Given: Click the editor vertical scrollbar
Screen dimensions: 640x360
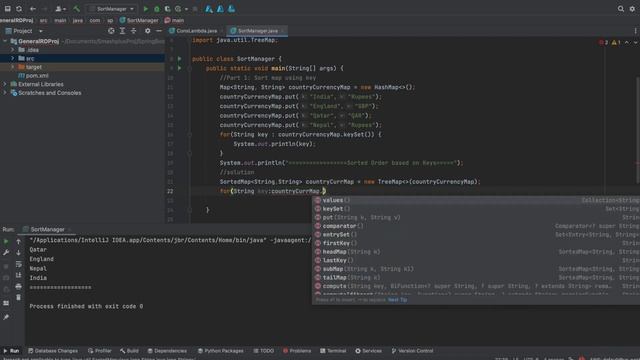Looking at the screenshot, I should click(x=638, y=130).
